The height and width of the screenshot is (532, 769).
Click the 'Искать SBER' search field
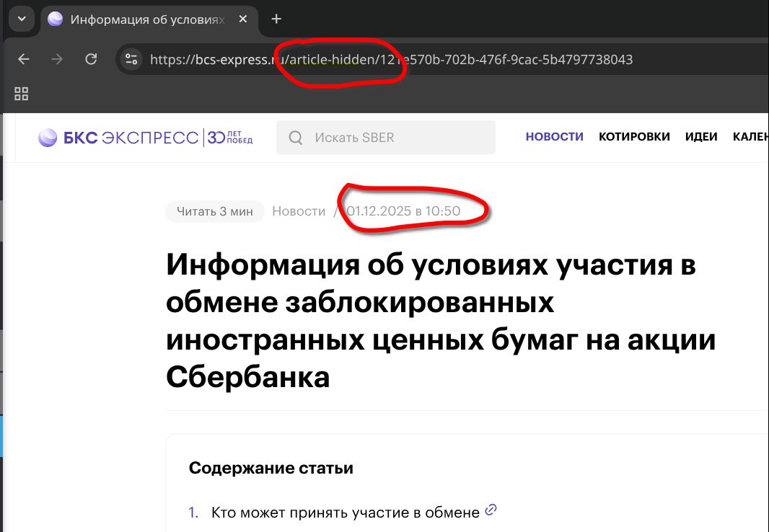(x=386, y=137)
